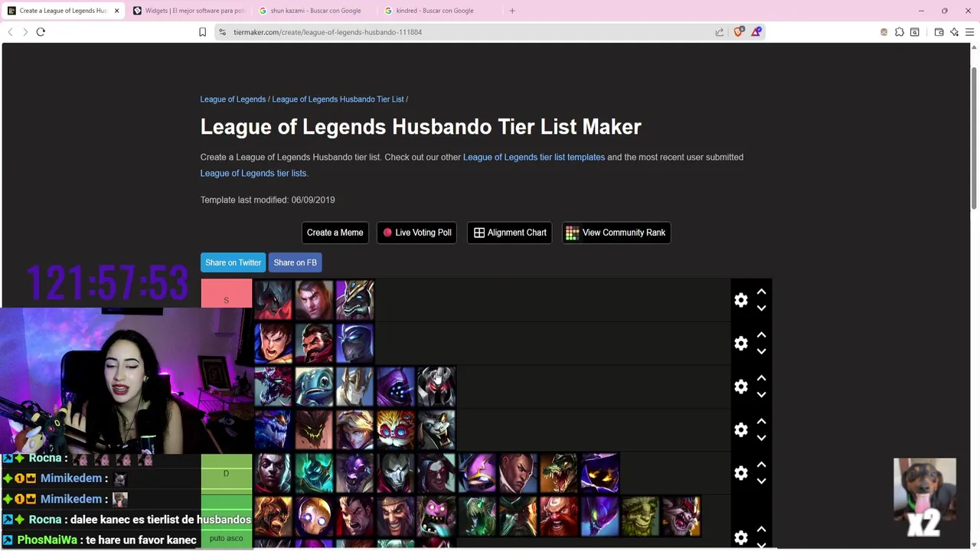Select the Mordekaiser champion portrait
The image size is (980, 551).
click(437, 386)
